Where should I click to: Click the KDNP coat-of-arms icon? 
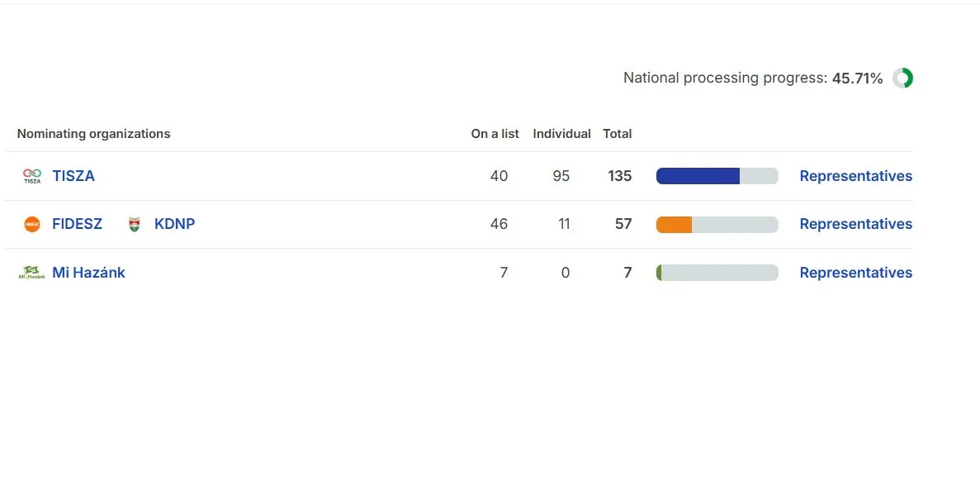135,224
